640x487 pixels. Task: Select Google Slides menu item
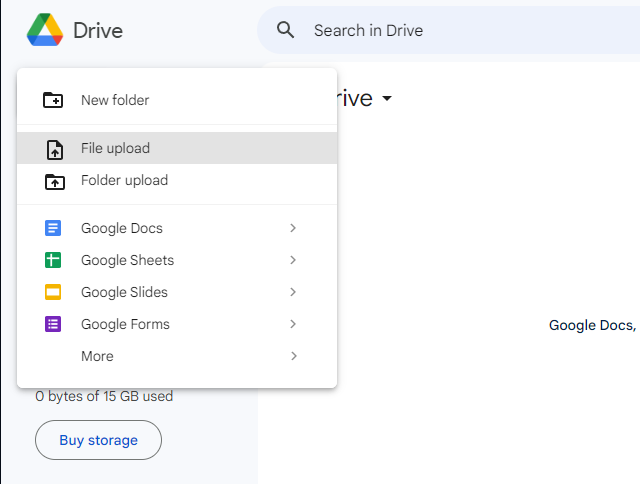click(177, 292)
